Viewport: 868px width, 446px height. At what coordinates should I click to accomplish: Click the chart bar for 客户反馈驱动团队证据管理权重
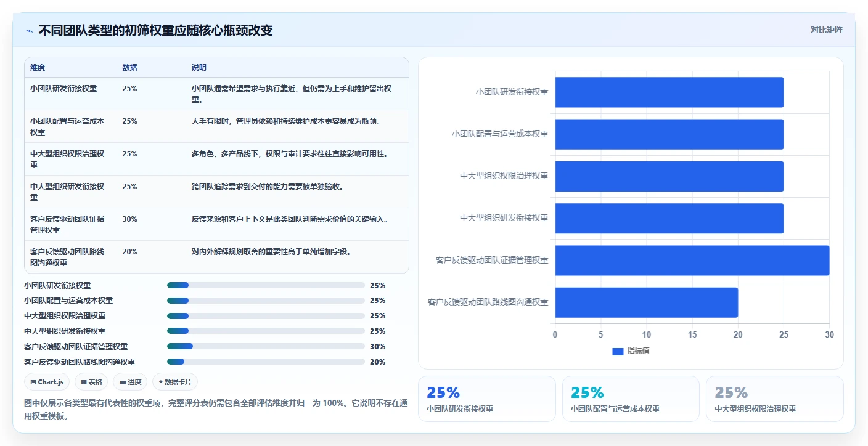pos(692,261)
